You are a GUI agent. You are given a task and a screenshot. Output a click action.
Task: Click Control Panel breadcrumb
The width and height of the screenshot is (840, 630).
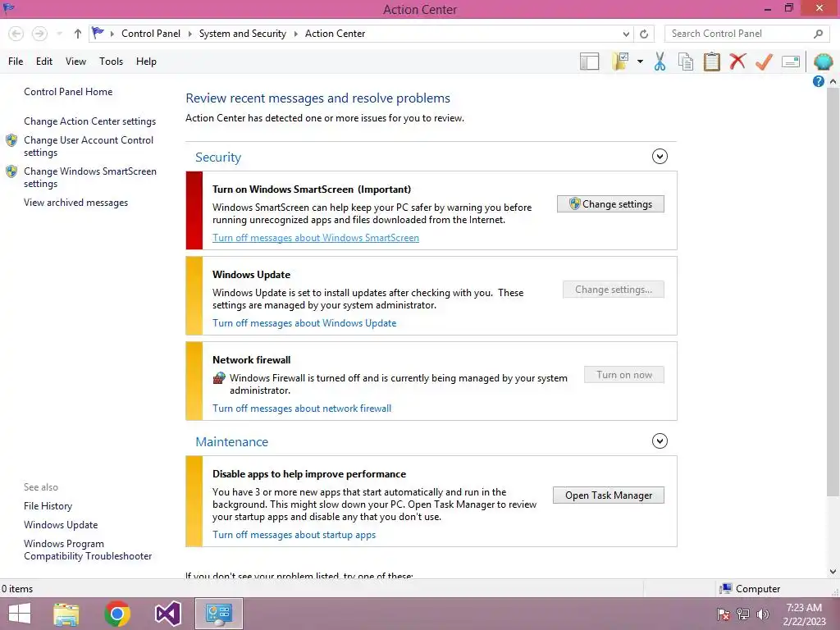coord(151,34)
